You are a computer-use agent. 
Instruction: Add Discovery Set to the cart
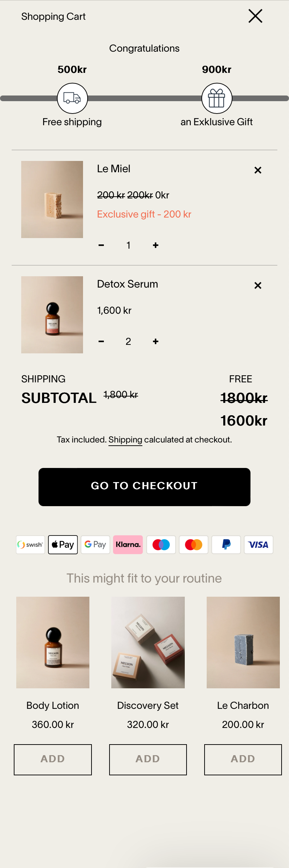tap(148, 759)
